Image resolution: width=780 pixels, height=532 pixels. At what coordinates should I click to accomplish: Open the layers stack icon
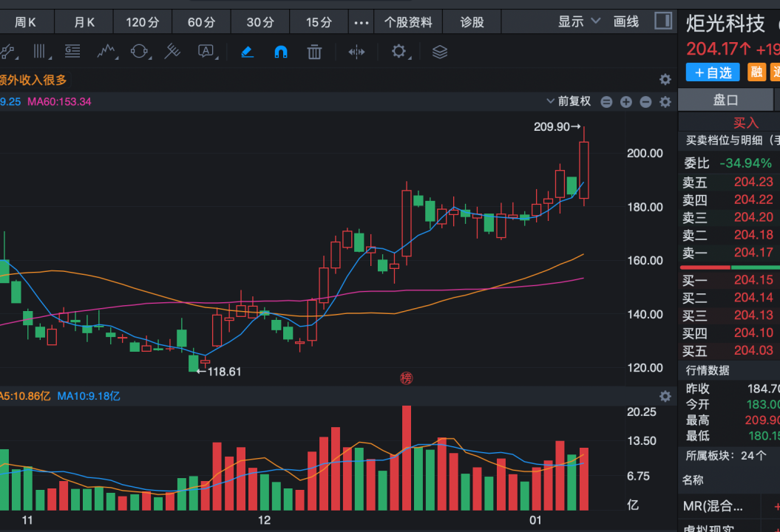coord(440,52)
